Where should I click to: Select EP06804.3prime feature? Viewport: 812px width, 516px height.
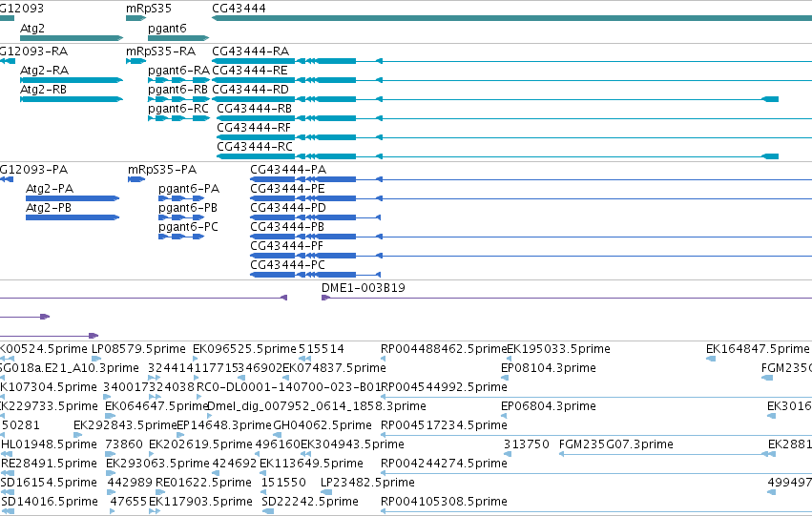click(503, 416)
